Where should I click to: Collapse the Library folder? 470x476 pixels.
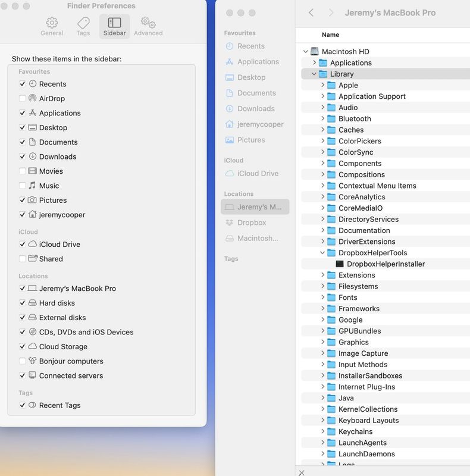pos(314,74)
